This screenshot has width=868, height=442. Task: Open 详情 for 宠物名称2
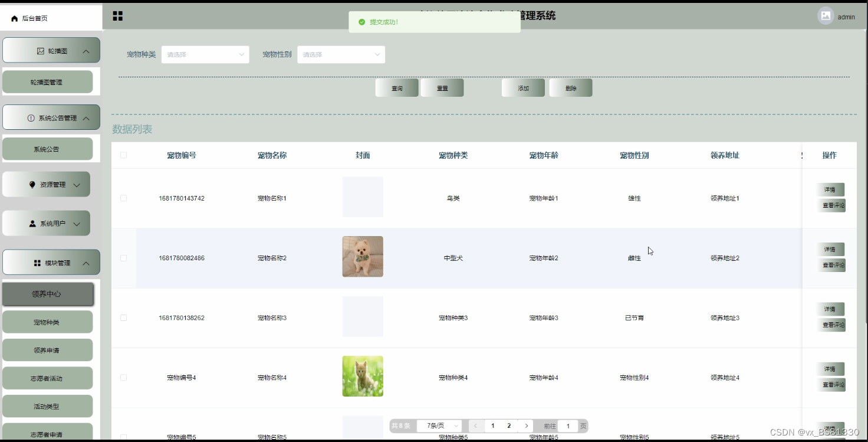830,250
